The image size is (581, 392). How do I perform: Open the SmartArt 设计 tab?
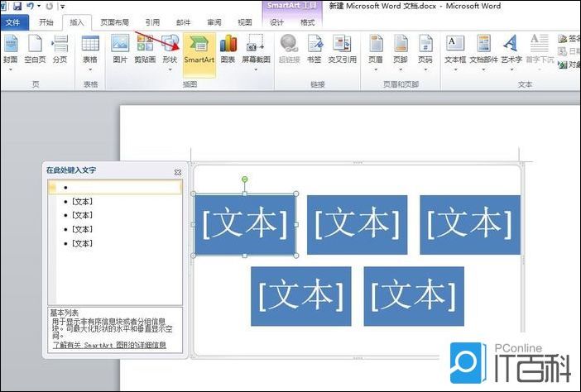coord(276,22)
